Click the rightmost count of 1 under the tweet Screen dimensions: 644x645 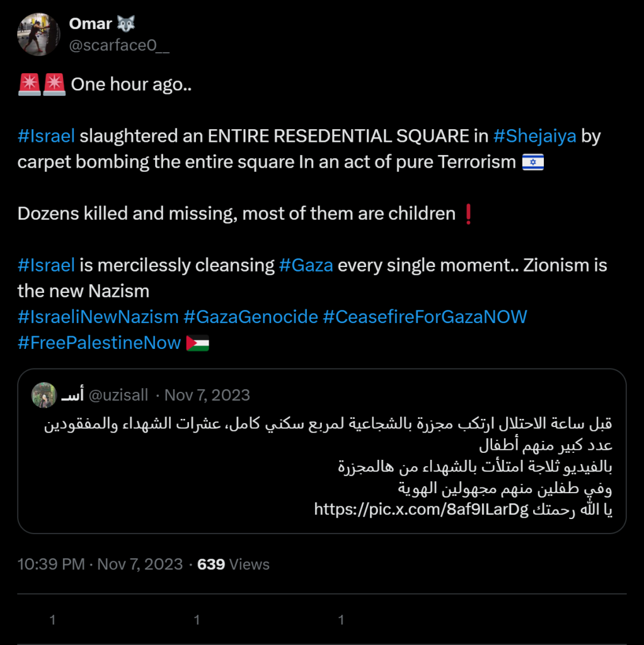point(341,620)
